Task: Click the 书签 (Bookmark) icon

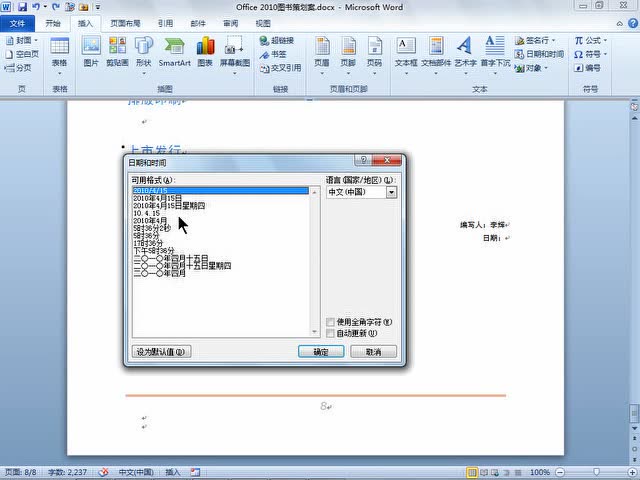Action: point(282,54)
